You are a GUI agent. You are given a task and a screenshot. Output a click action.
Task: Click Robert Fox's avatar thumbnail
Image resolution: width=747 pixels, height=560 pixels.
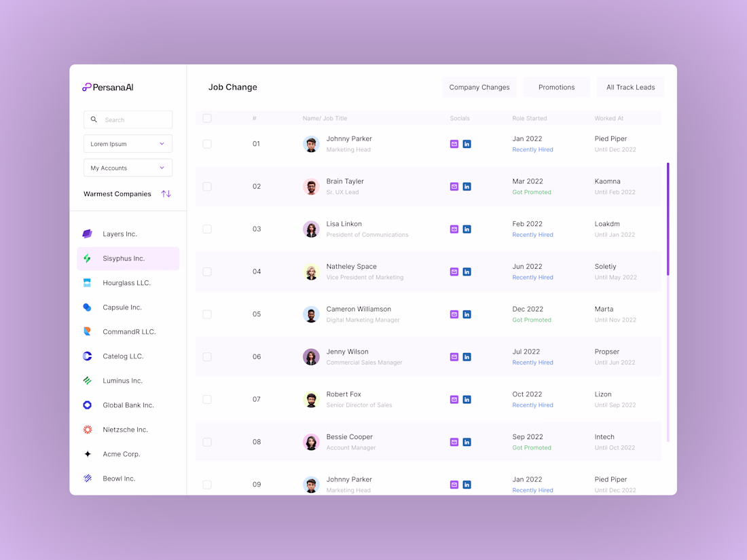[311, 400]
